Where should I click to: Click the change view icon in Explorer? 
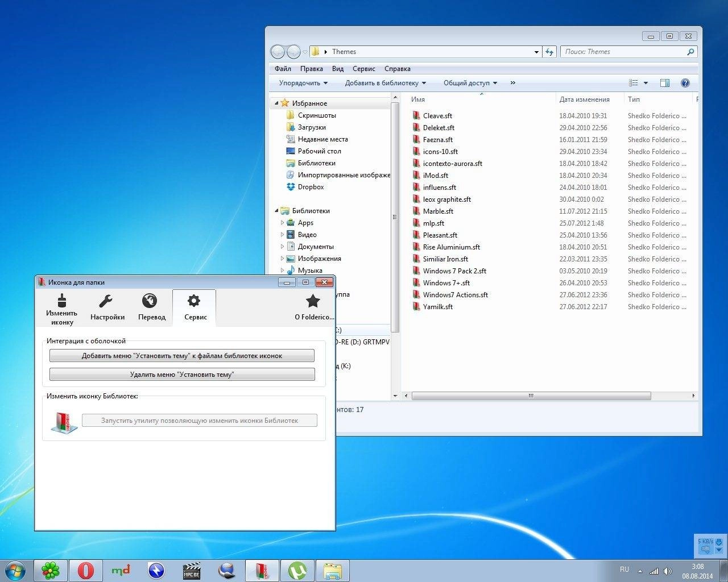point(634,83)
